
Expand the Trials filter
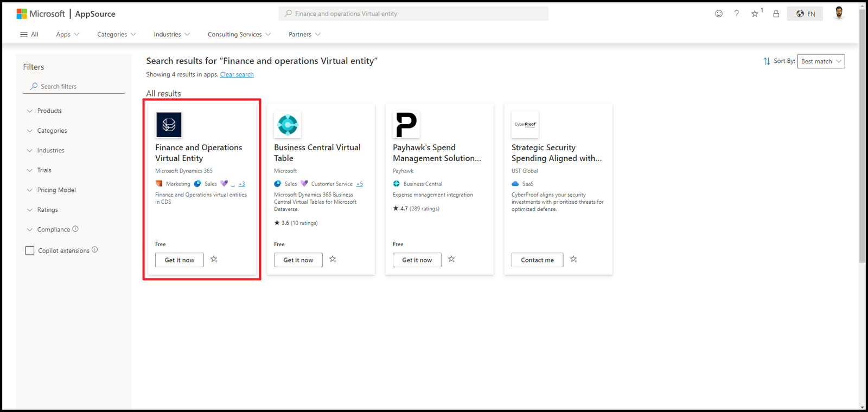(39, 170)
